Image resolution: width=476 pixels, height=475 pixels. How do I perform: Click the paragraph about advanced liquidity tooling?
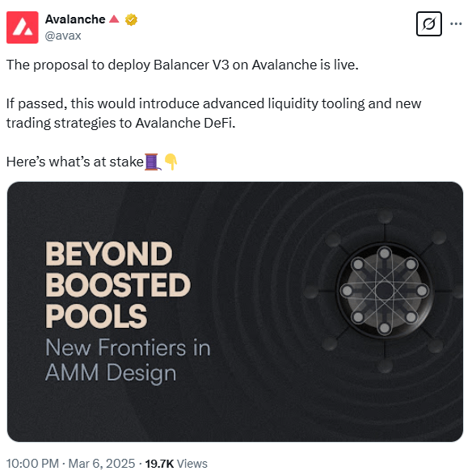coord(213,113)
